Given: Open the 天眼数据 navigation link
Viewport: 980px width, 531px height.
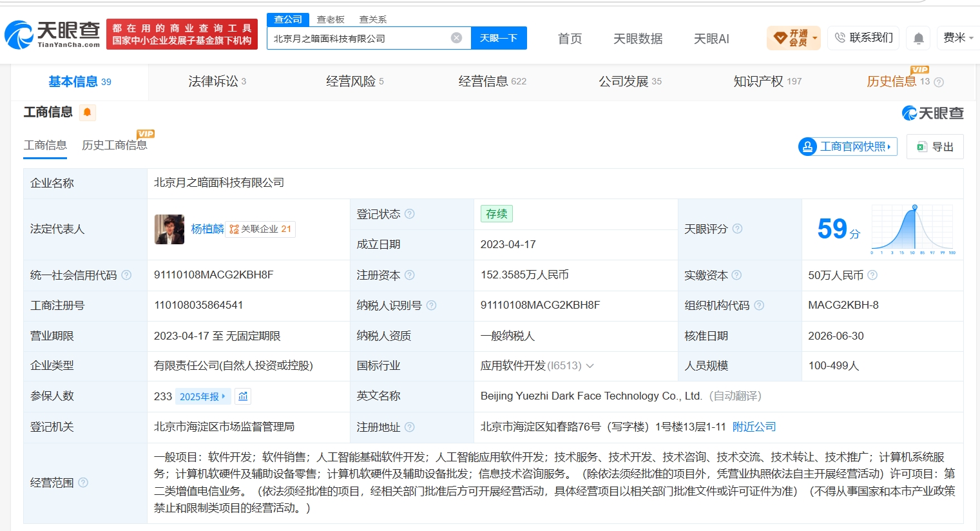Looking at the screenshot, I should [x=638, y=39].
